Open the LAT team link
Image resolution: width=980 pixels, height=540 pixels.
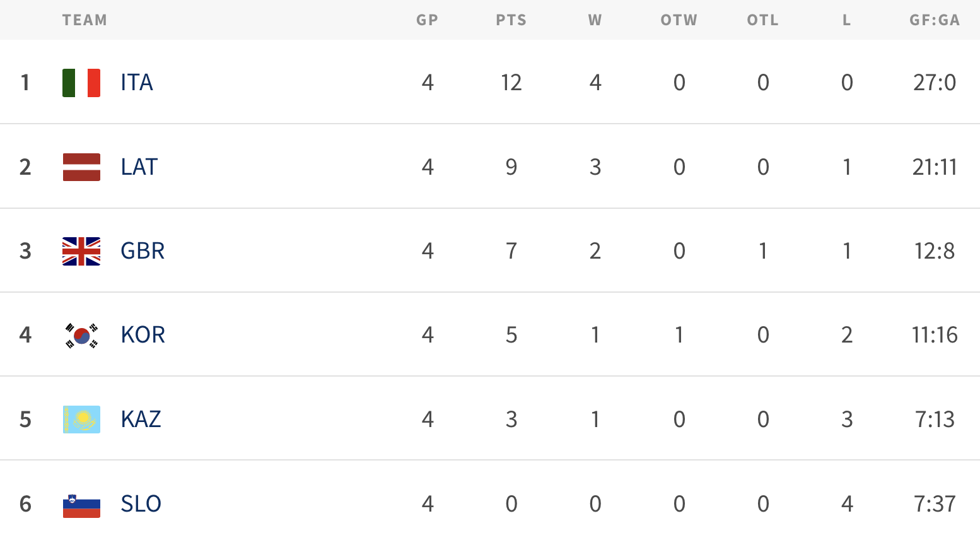(x=139, y=167)
